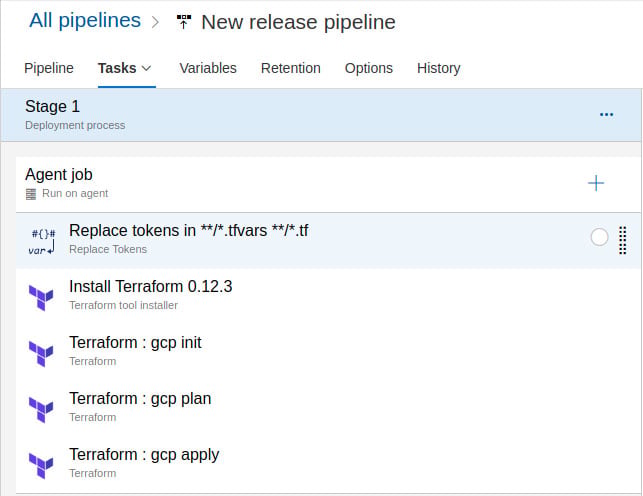
Task: Open the All pipelines breadcrumb link
Action: point(85,20)
